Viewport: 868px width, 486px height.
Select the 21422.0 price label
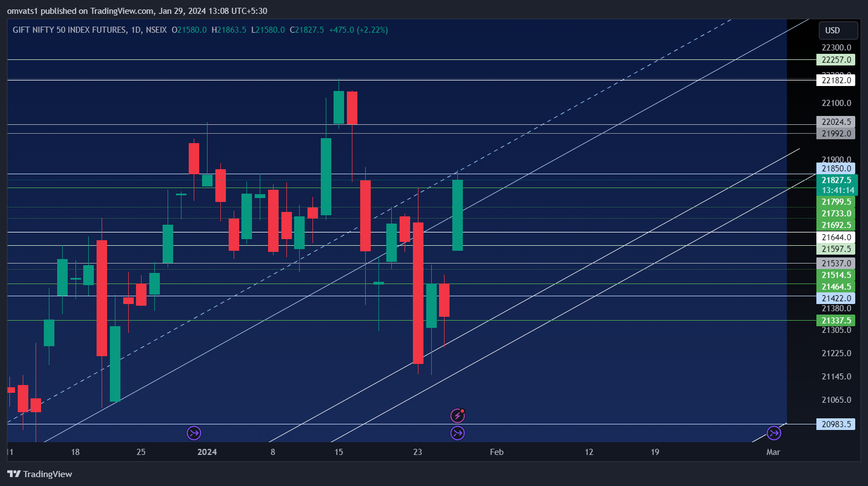pyautogui.click(x=836, y=298)
